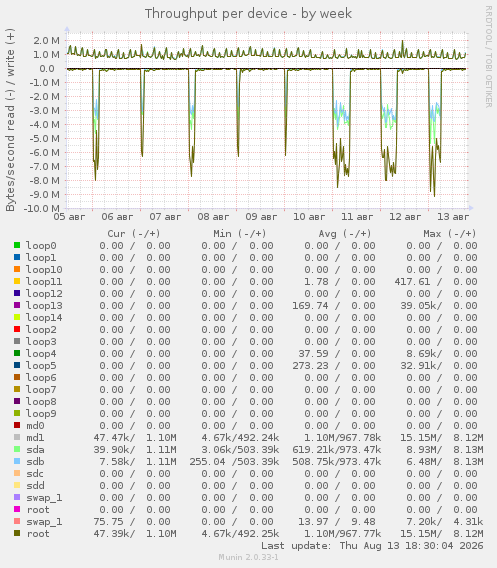The height and width of the screenshot is (568, 497).
Task: Click the 'loop12' legend label
Action: [x=44, y=293]
